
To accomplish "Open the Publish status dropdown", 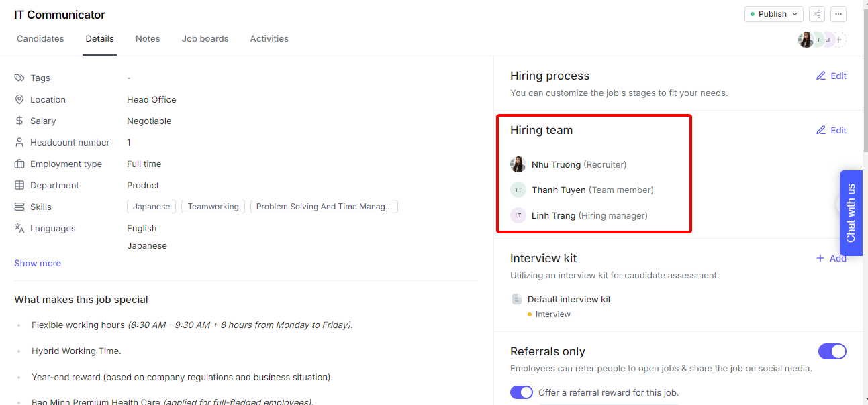I will (x=773, y=14).
